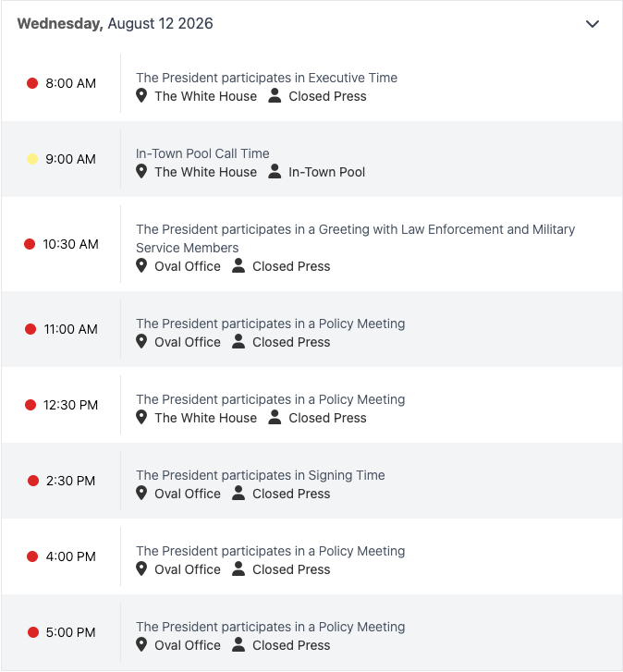Click the person icon beside In-Town Pool
Image resolution: width=623 pixels, height=672 pixels.
click(x=275, y=171)
